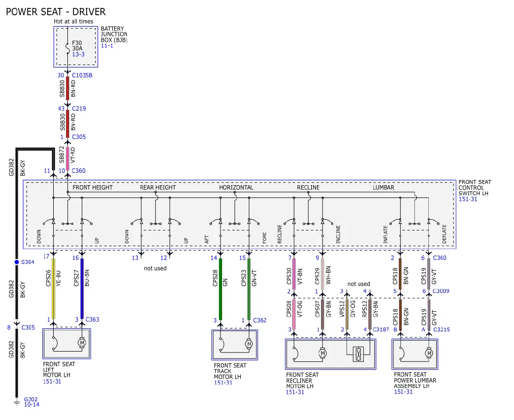Screen dimensions: 514x420
Task: Click the 'FRONT SEAT CONTROL SWITCH LH' label
Action: pyautogui.click(x=475, y=188)
